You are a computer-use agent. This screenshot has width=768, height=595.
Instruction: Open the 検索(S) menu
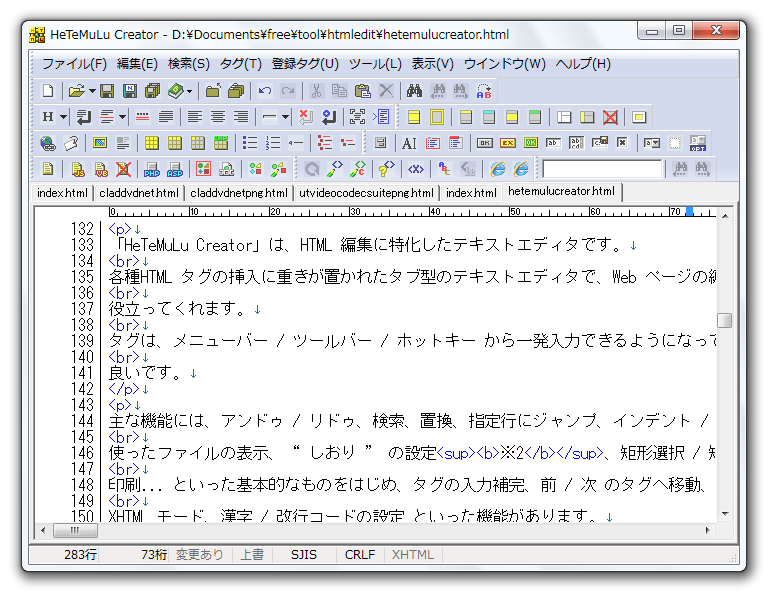coord(189,64)
